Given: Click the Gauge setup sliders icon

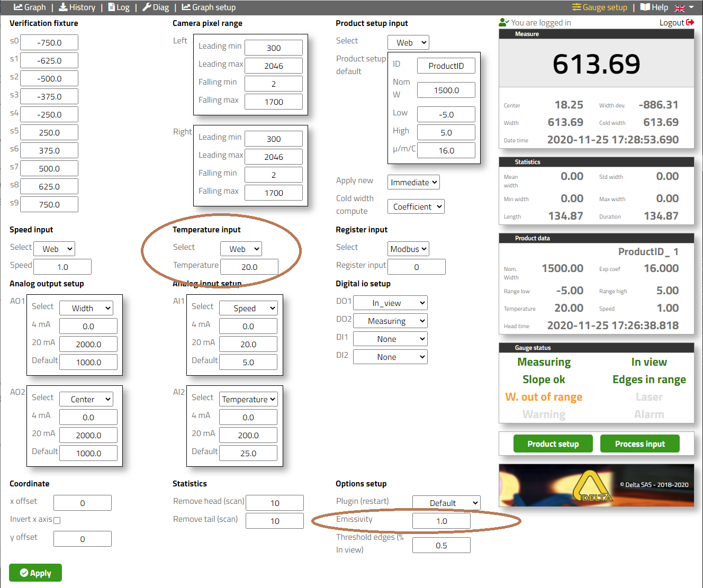Looking at the screenshot, I should coord(576,7).
